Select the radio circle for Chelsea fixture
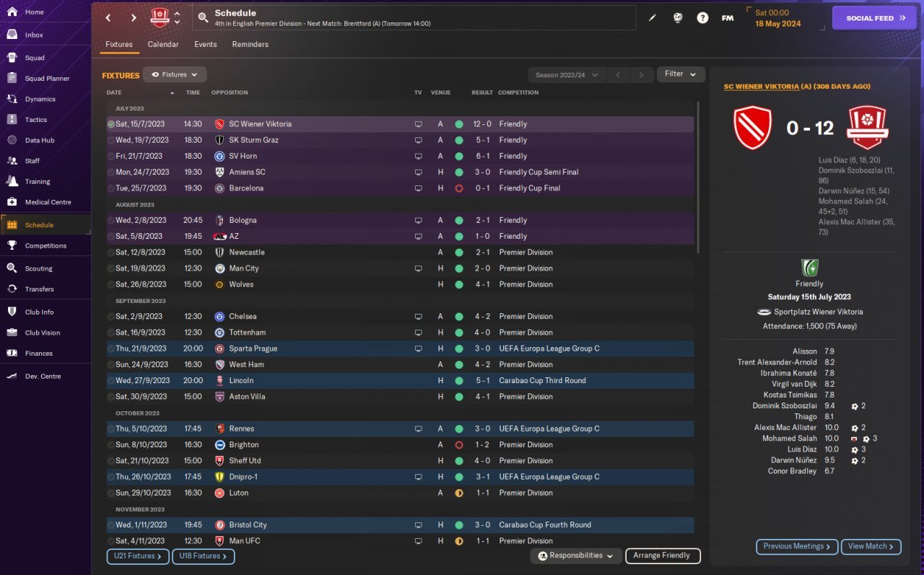924x575 pixels. tap(111, 317)
